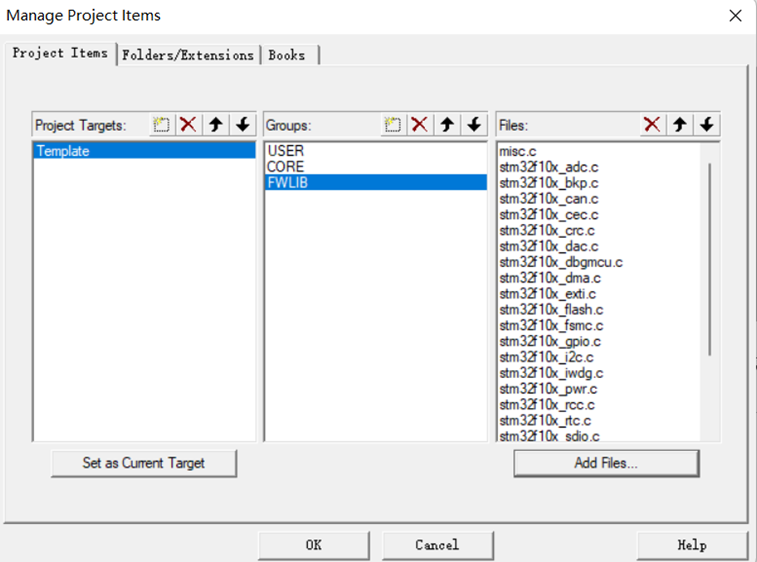Viewport: 757px width, 562px height.
Task: Delete the selected group
Action: [x=420, y=125]
